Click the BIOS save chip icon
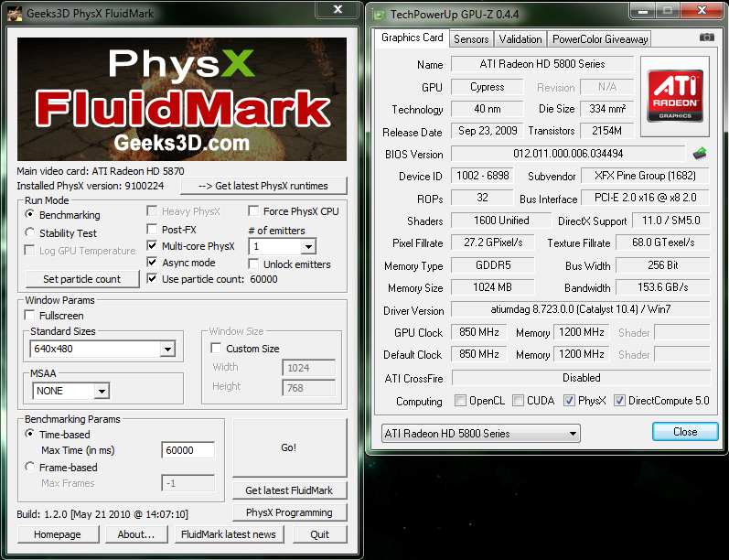The image size is (729, 560). (699, 154)
